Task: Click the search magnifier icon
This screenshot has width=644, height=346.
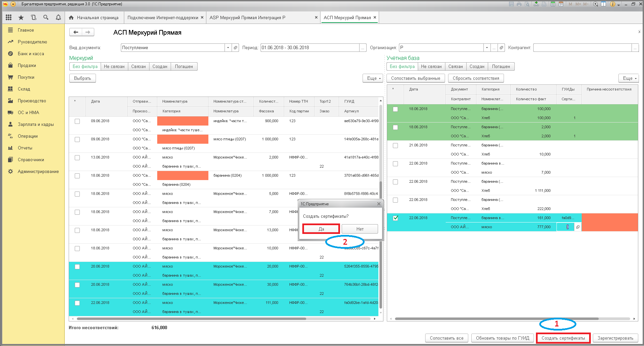Action: pyautogui.click(x=46, y=18)
